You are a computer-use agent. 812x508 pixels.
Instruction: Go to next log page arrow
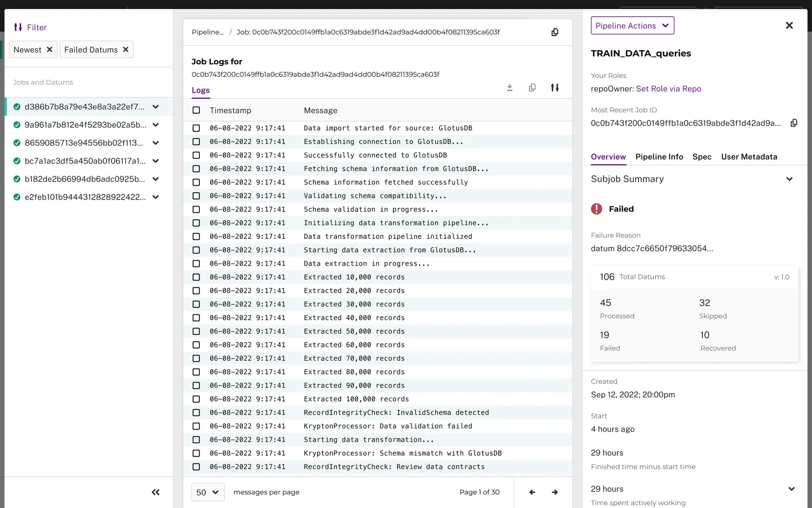pyautogui.click(x=555, y=492)
